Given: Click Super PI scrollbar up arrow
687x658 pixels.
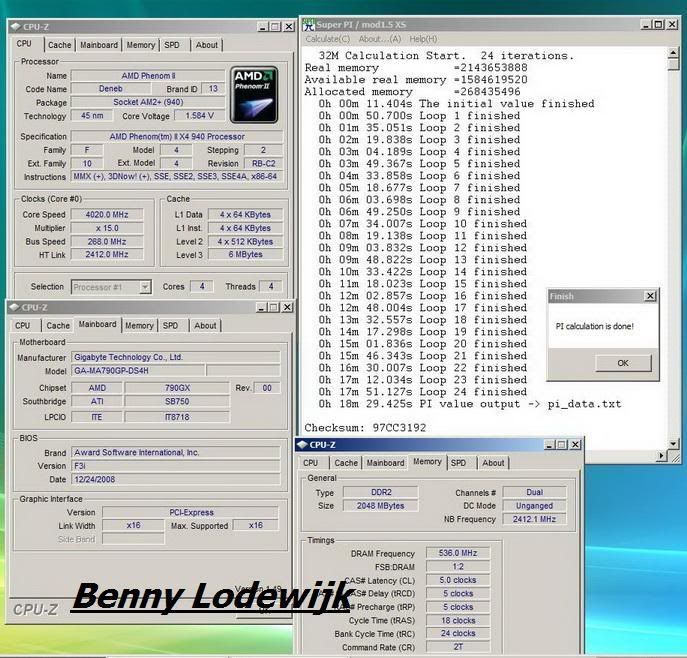Looking at the screenshot, I should [x=673, y=53].
